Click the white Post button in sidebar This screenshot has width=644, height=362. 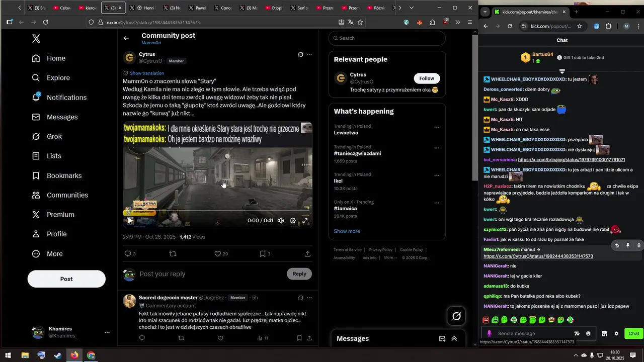coord(66,279)
